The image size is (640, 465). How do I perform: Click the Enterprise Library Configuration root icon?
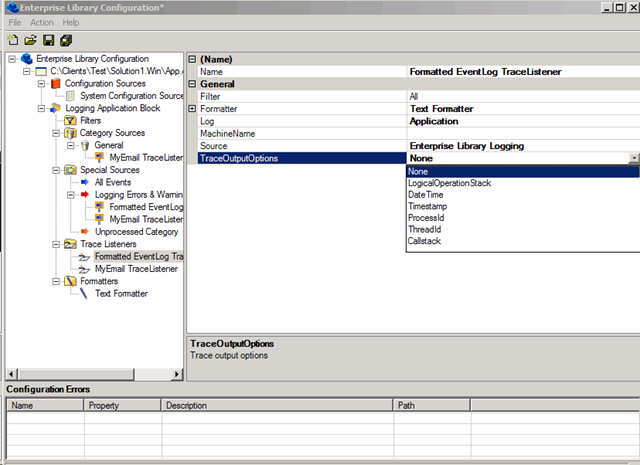coord(27,59)
